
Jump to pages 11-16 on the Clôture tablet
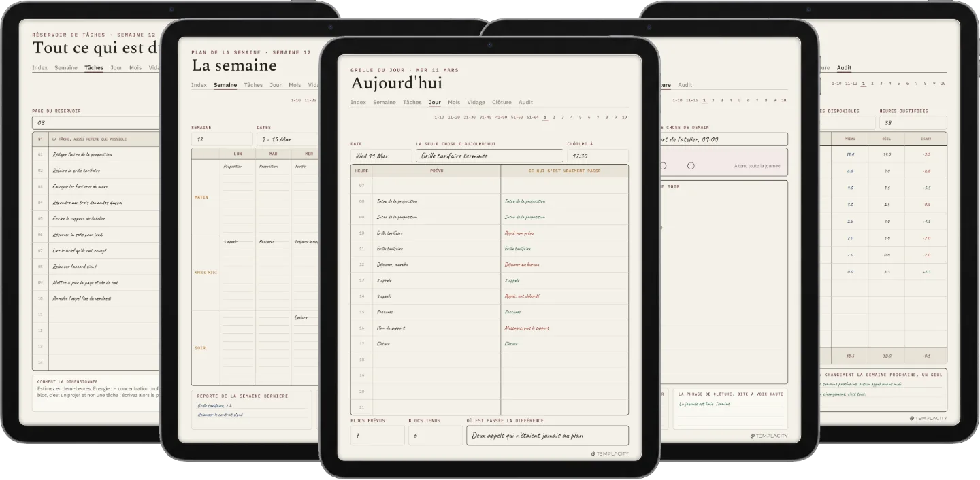point(691,100)
